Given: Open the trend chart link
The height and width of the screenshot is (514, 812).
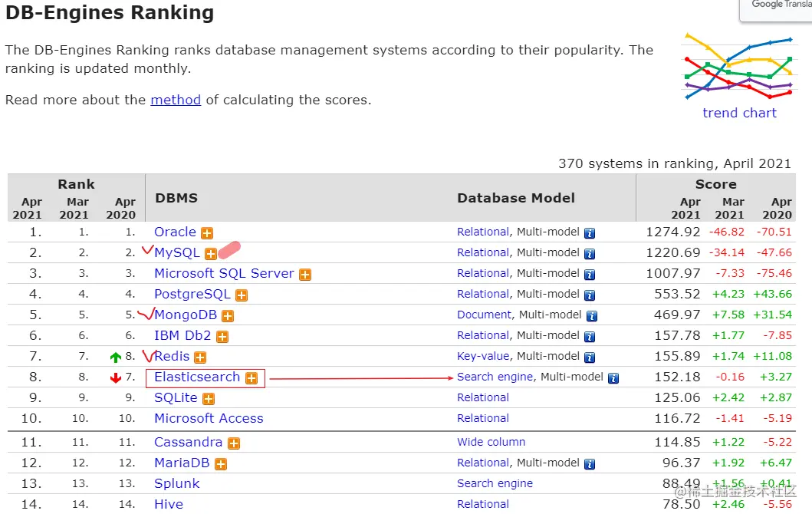Looking at the screenshot, I should (739, 113).
